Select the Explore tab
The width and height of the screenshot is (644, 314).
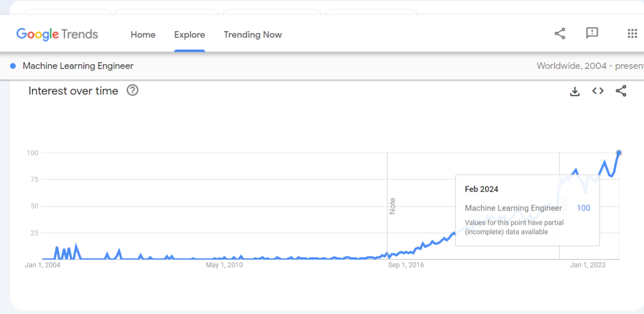(x=190, y=35)
